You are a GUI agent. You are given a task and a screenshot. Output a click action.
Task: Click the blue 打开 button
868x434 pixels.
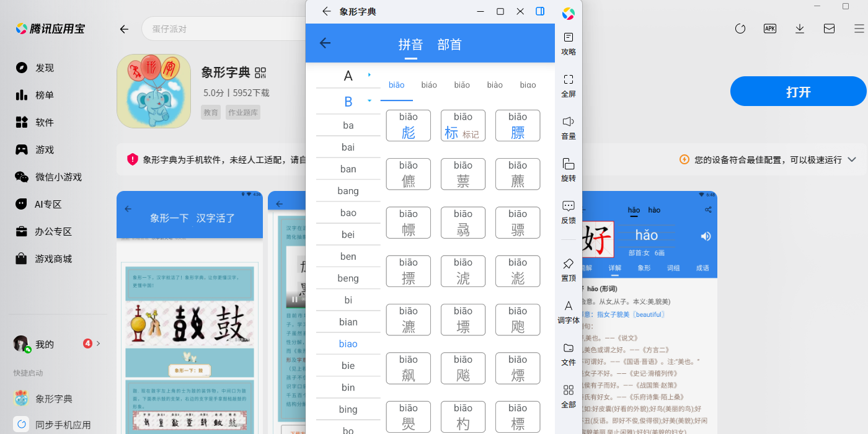pyautogui.click(x=799, y=92)
